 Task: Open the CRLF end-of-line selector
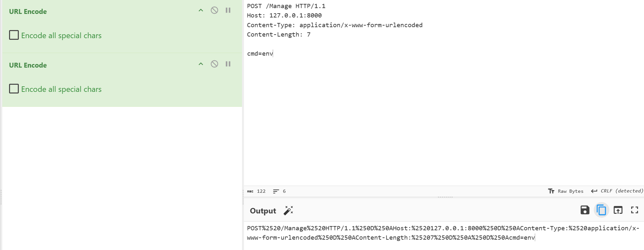coord(617,191)
